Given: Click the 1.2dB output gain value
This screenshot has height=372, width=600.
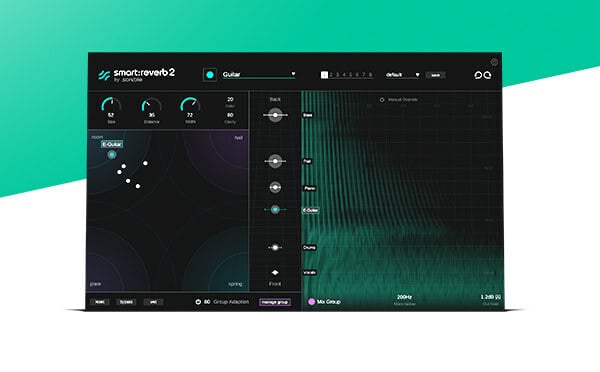Looking at the screenshot, I should (487, 297).
